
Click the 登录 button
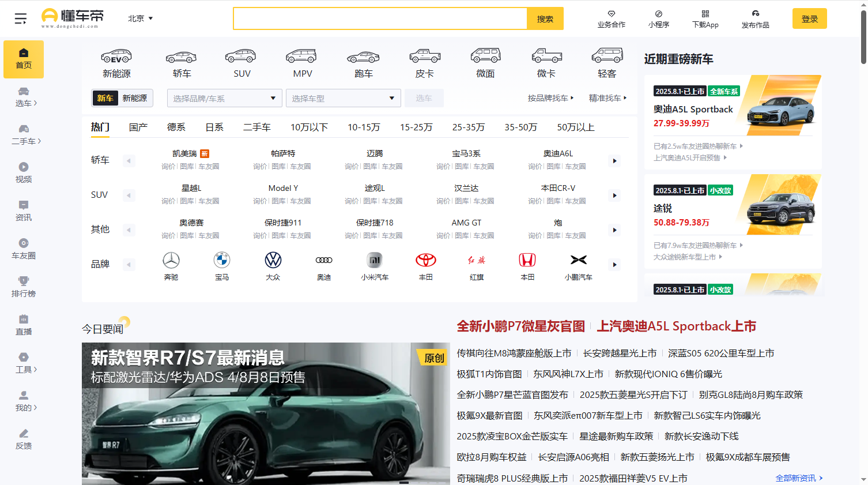pyautogui.click(x=810, y=18)
